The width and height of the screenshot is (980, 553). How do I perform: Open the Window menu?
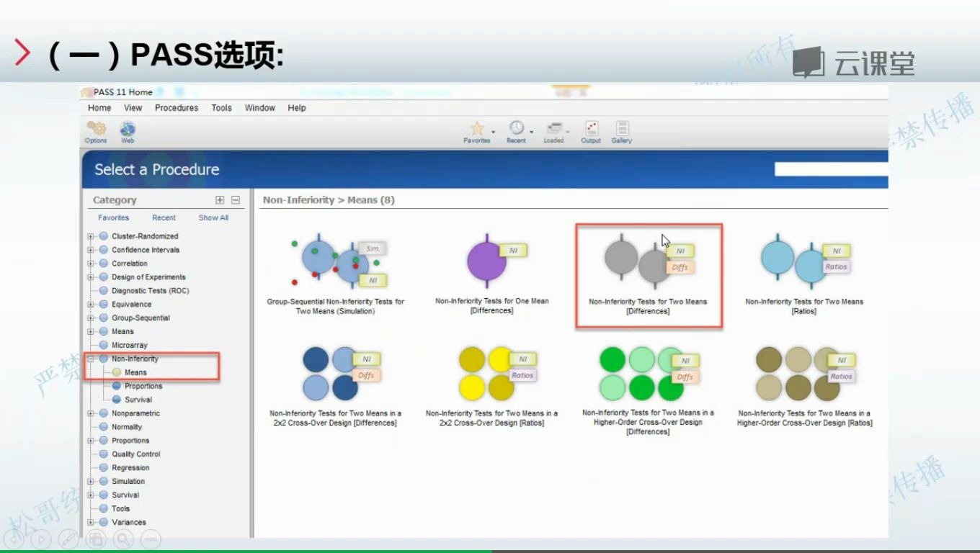click(x=260, y=108)
